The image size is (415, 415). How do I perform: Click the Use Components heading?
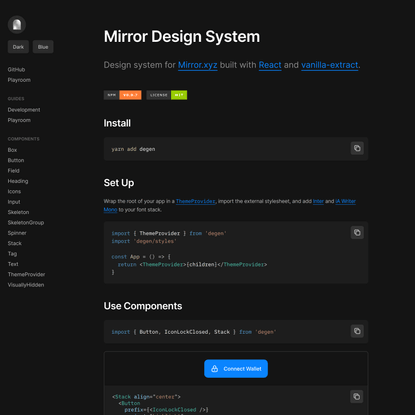pyautogui.click(x=143, y=306)
